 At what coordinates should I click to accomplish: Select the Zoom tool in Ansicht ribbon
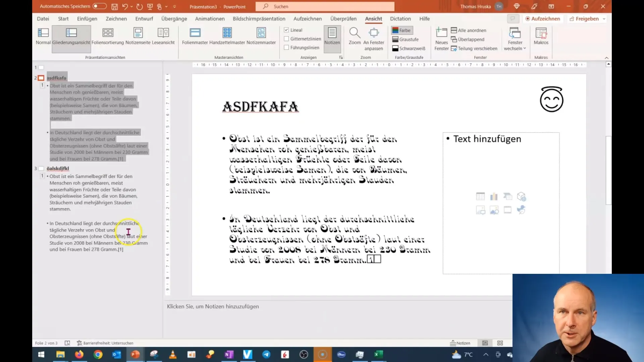coord(354,36)
